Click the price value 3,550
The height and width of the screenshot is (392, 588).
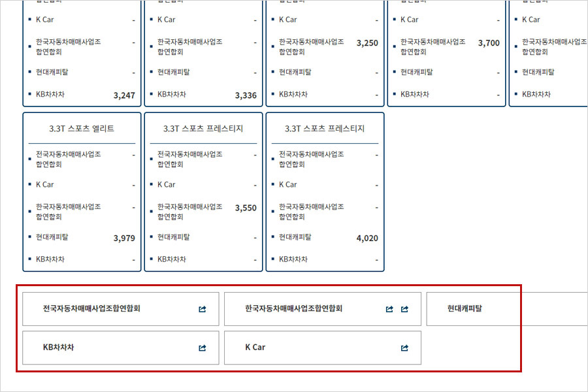pyautogui.click(x=246, y=208)
